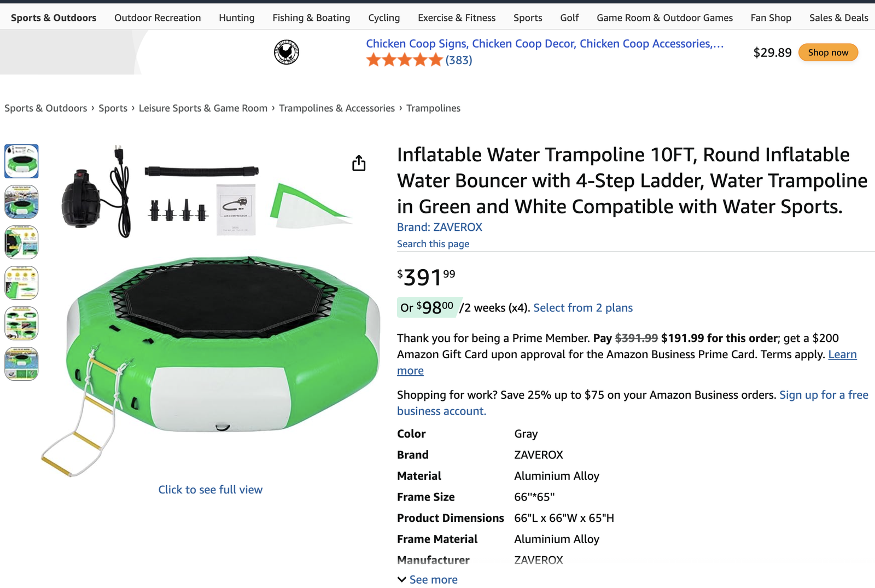
Task: Click the share product icon
Action: point(359,163)
